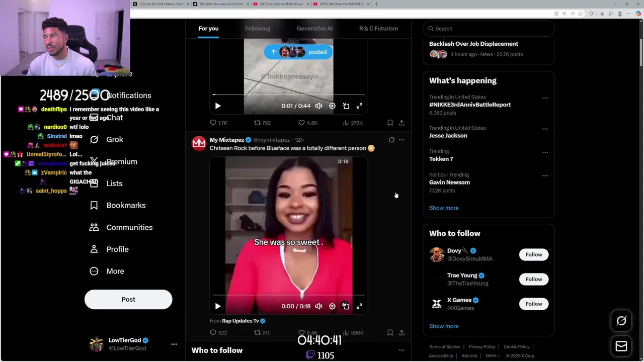The width and height of the screenshot is (644, 362).
Task: Seek in upper video progress bar
Action: [288, 95]
